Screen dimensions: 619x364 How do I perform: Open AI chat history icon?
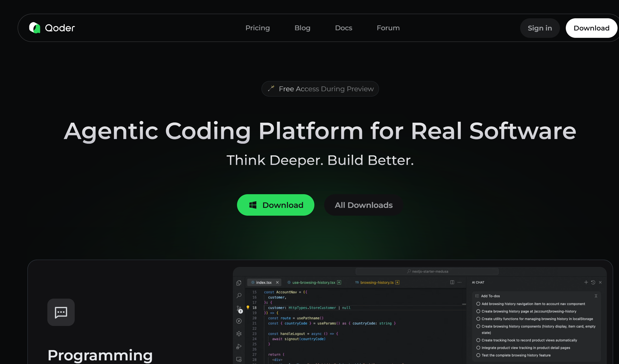point(593,282)
